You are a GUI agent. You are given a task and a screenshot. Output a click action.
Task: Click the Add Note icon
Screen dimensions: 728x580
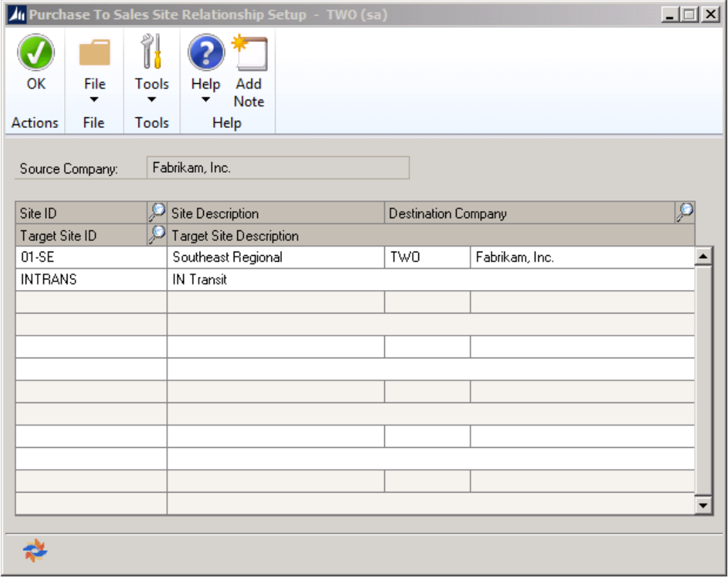coord(249,54)
